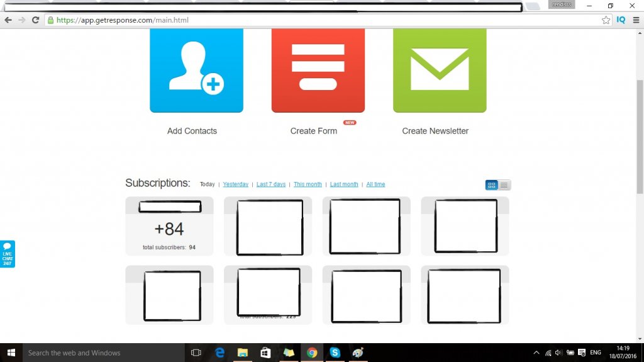Open the Paint taskbar icon
The image size is (644, 362).
click(x=358, y=353)
